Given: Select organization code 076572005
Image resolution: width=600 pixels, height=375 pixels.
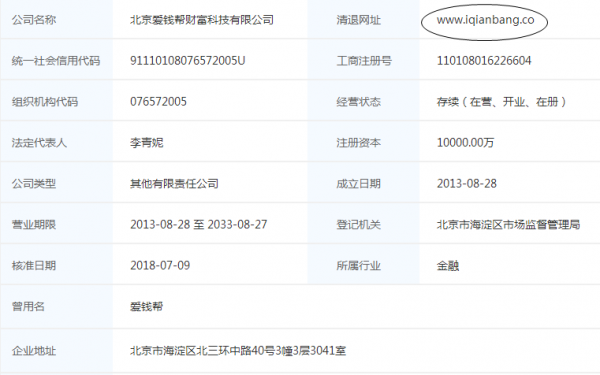Looking at the screenshot, I should pos(158,102).
